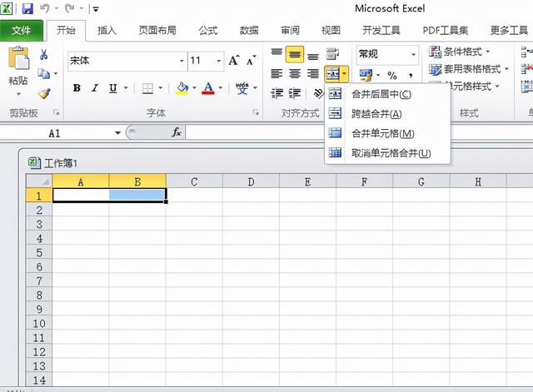Toggle Underline formatting
Viewport: 533px width, 392px height.
pos(113,88)
